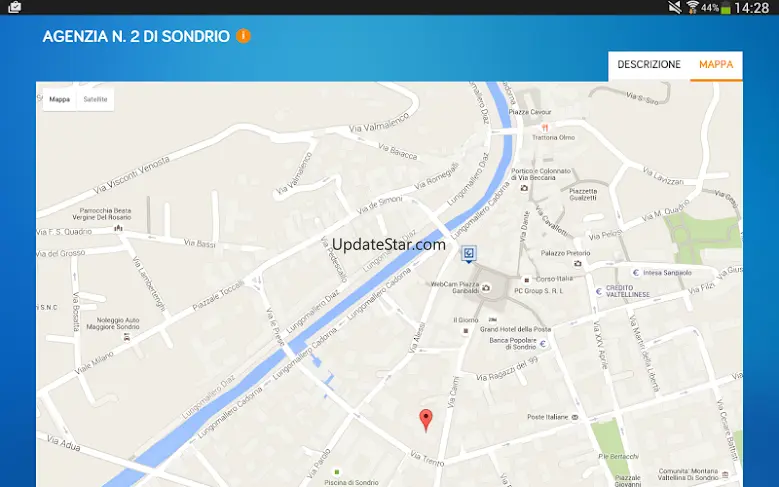Open the Wi-Fi status icon in status bar
The width and height of the screenshot is (779, 487).
[x=692, y=7]
